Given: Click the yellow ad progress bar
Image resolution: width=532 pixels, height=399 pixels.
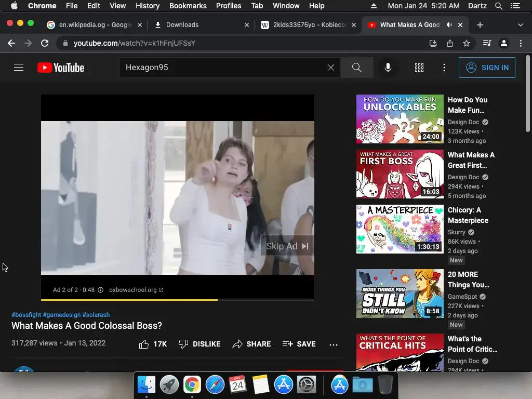Looking at the screenshot, I should tap(129, 300).
